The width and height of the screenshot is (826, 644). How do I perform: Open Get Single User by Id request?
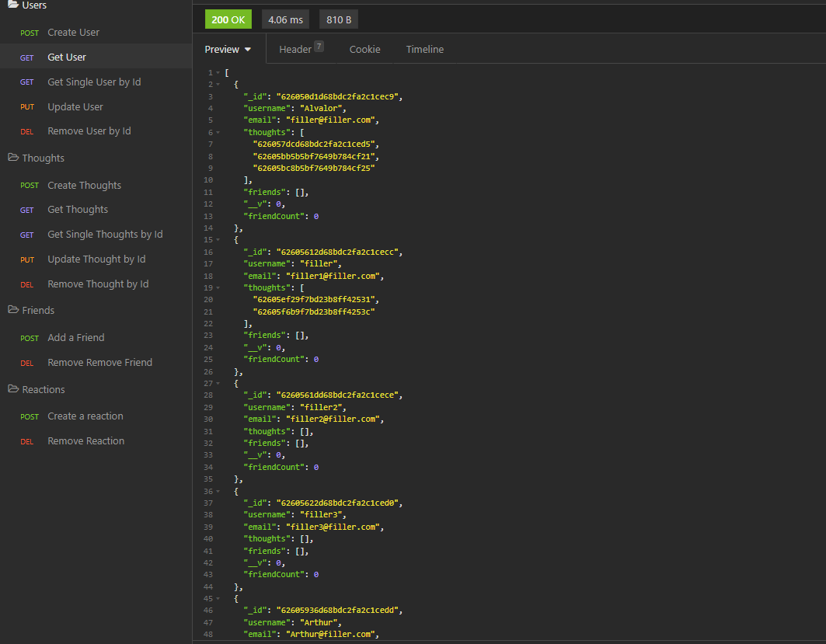click(x=96, y=82)
